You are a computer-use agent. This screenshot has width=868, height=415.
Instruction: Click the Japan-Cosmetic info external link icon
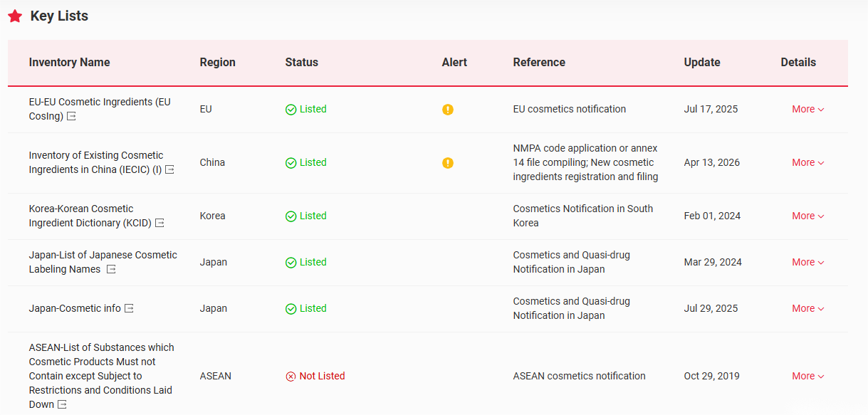129,308
